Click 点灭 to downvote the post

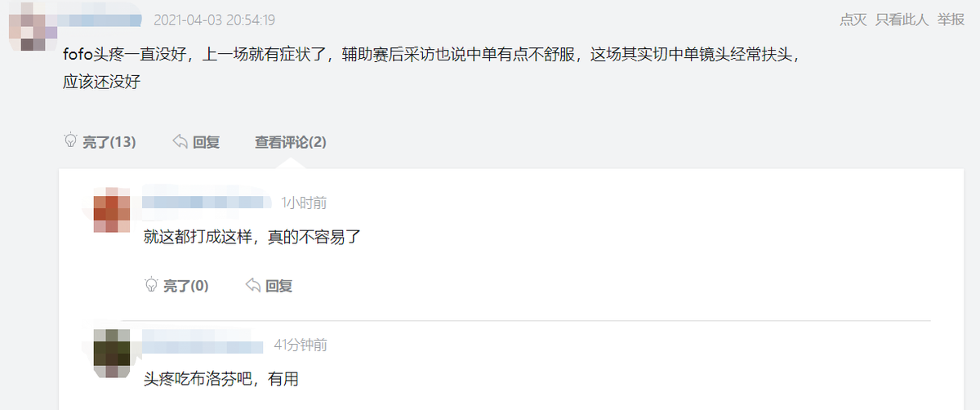point(853,20)
